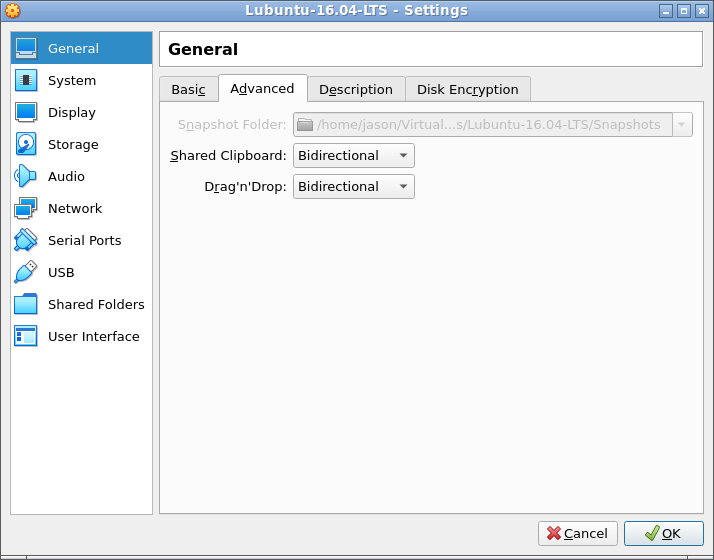Expand the Shared Clipboard dropdown
Viewport: 714px width, 560px height.
point(354,156)
